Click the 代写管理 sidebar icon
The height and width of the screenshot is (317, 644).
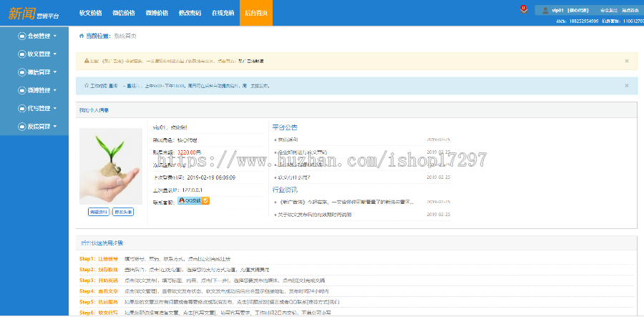(21, 108)
